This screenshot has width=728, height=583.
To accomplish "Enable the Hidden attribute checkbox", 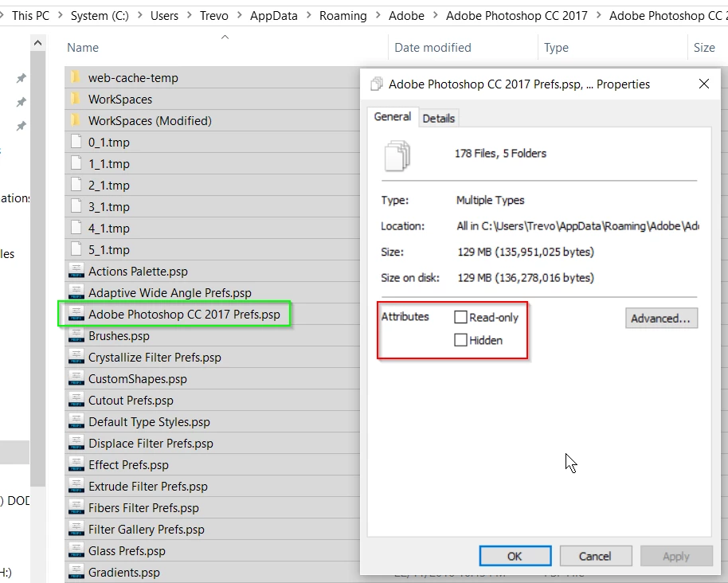I will click(460, 340).
